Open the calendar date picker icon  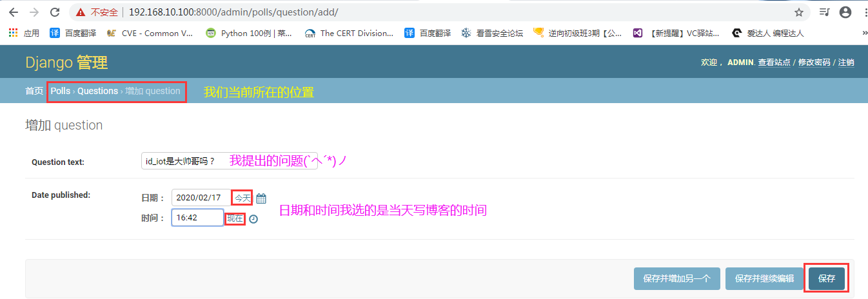click(261, 198)
